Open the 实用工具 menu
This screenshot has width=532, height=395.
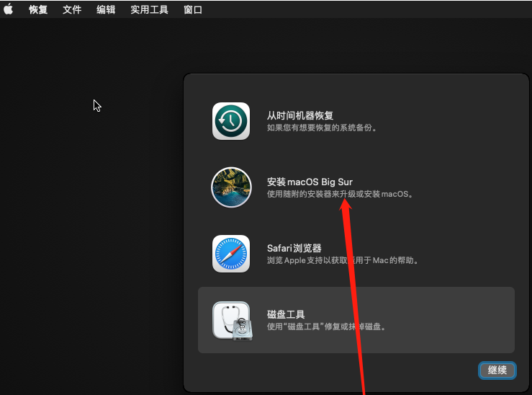tap(149, 9)
